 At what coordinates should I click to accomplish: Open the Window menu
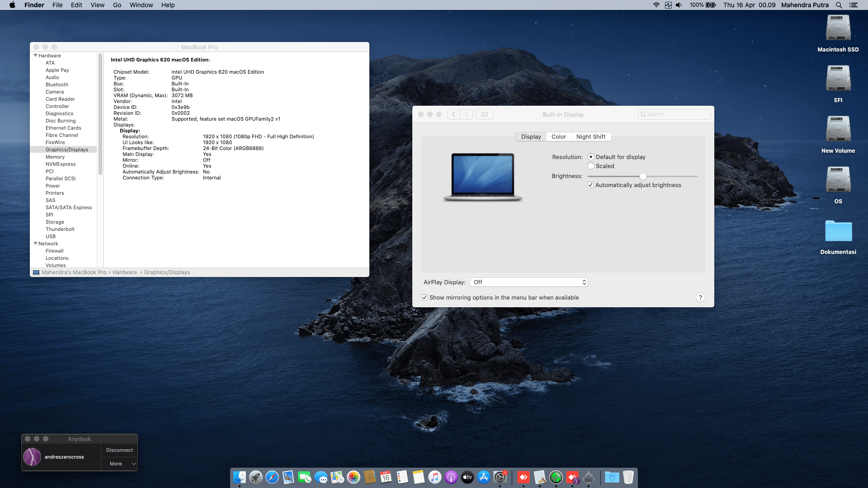tap(142, 5)
